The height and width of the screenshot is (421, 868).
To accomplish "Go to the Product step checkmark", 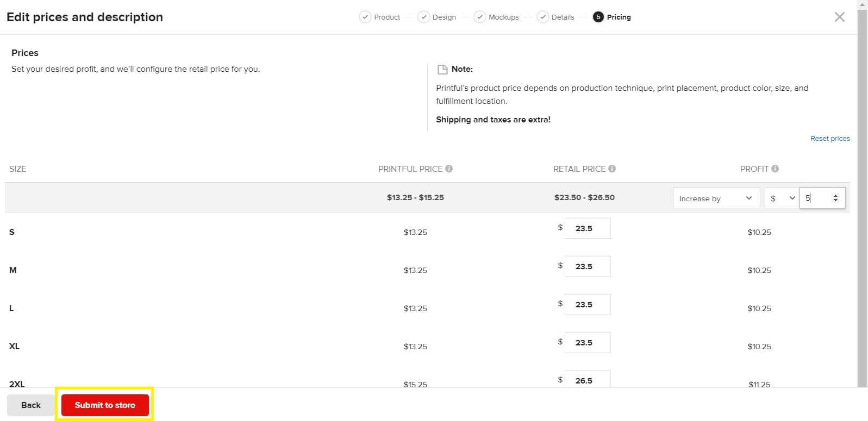I will tap(365, 17).
